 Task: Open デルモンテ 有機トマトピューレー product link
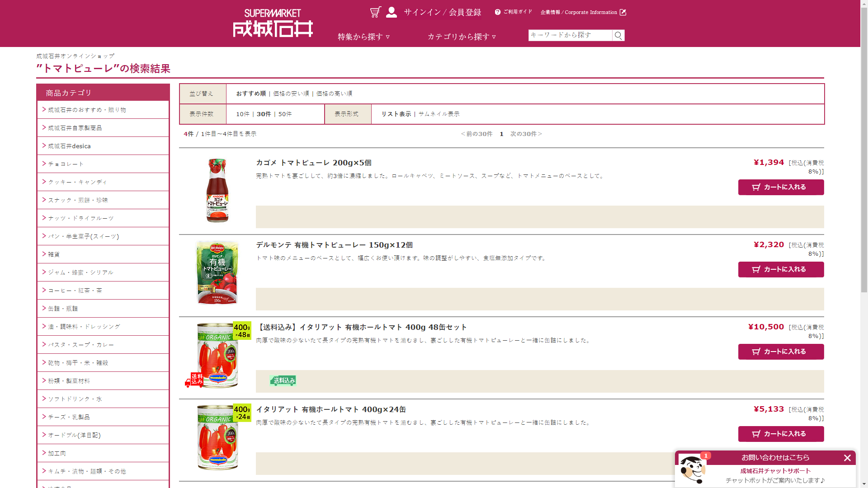point(334,245)
